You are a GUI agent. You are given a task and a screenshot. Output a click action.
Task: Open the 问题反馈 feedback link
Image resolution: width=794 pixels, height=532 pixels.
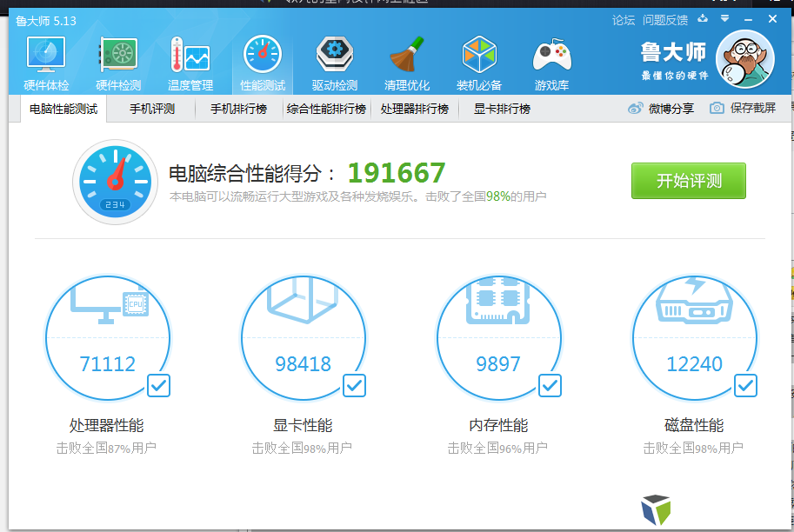click(x=664, y=20)
